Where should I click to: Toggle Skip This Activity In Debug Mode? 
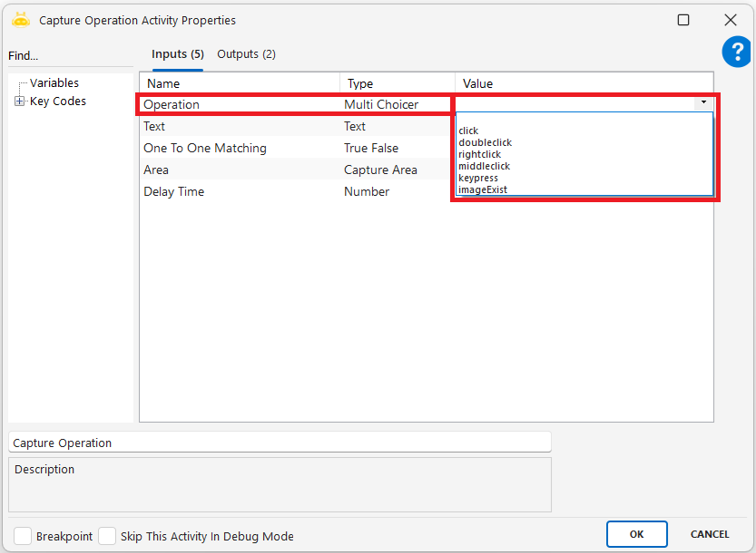107,536
